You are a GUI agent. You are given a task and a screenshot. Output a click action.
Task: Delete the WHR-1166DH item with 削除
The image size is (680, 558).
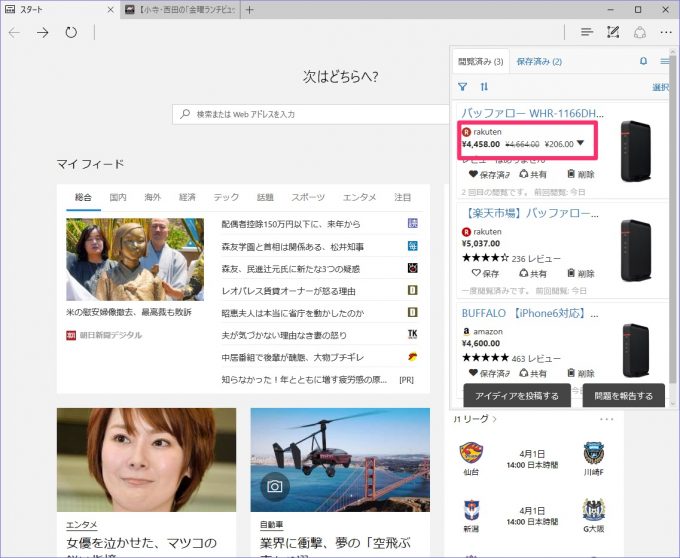pos(581,174)
